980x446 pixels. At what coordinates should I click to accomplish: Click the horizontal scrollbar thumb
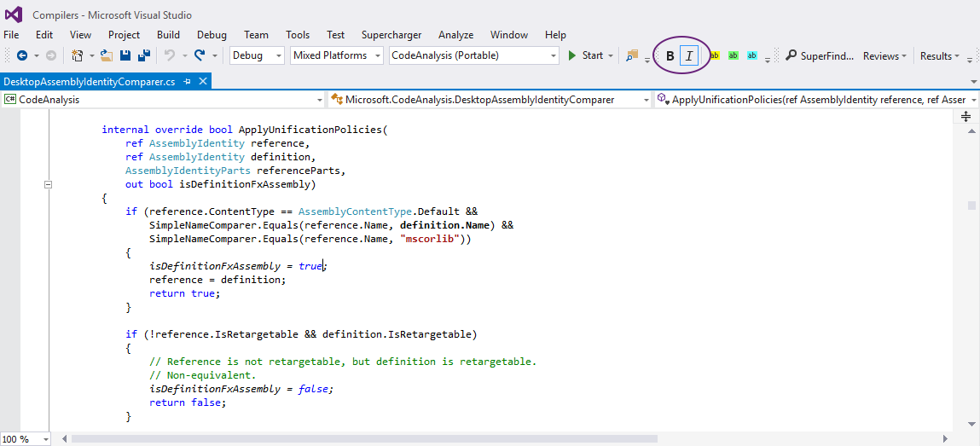point(364,439)
